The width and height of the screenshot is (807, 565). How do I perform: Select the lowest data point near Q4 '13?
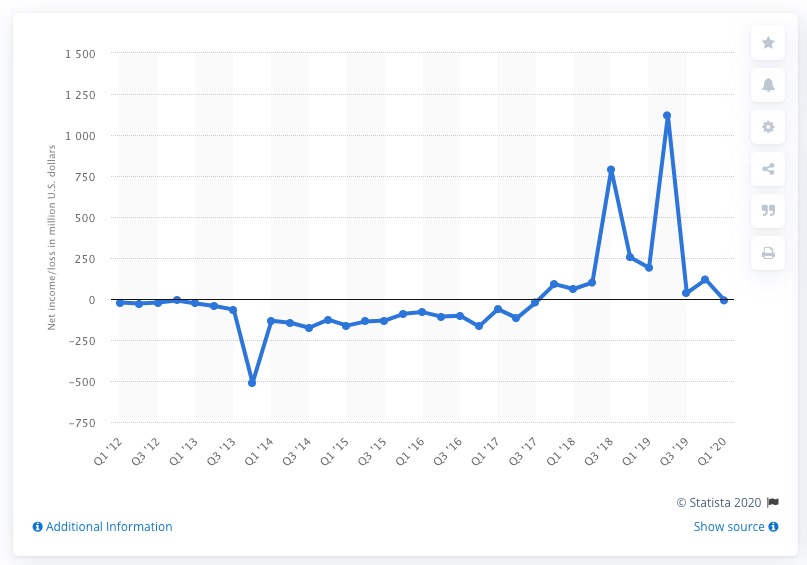pyautogui.click(x=252, y=383)
